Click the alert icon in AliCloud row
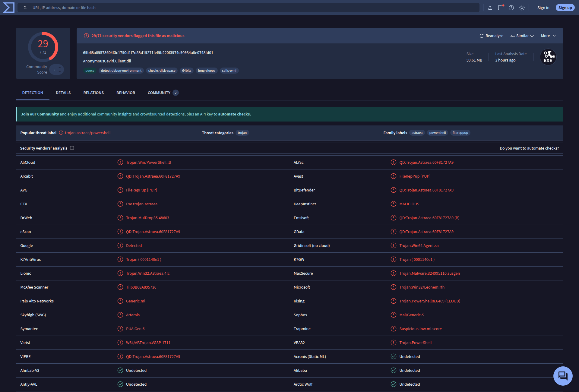The image size is (579, 392). 120,162
